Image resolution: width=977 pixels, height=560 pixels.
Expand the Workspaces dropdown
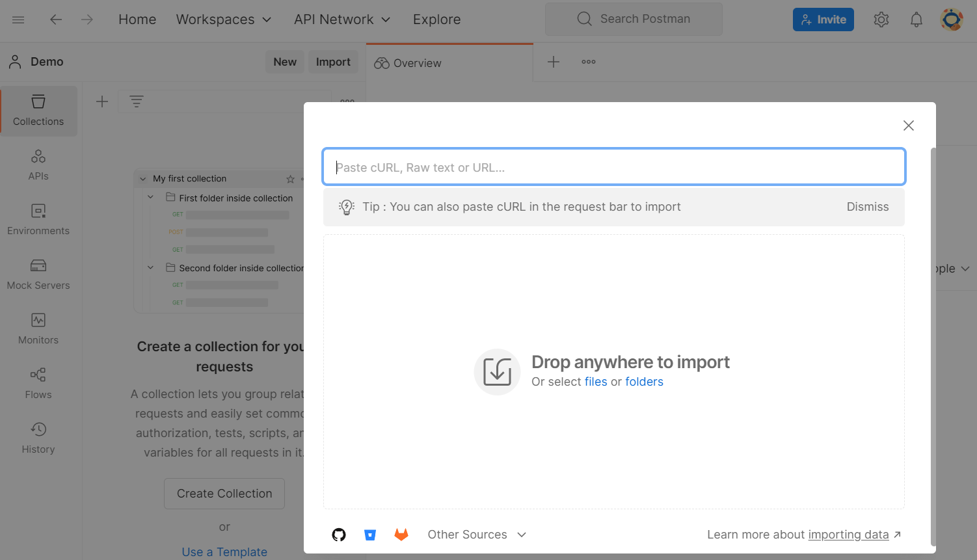pyautogui.click(x=224, y=20)
